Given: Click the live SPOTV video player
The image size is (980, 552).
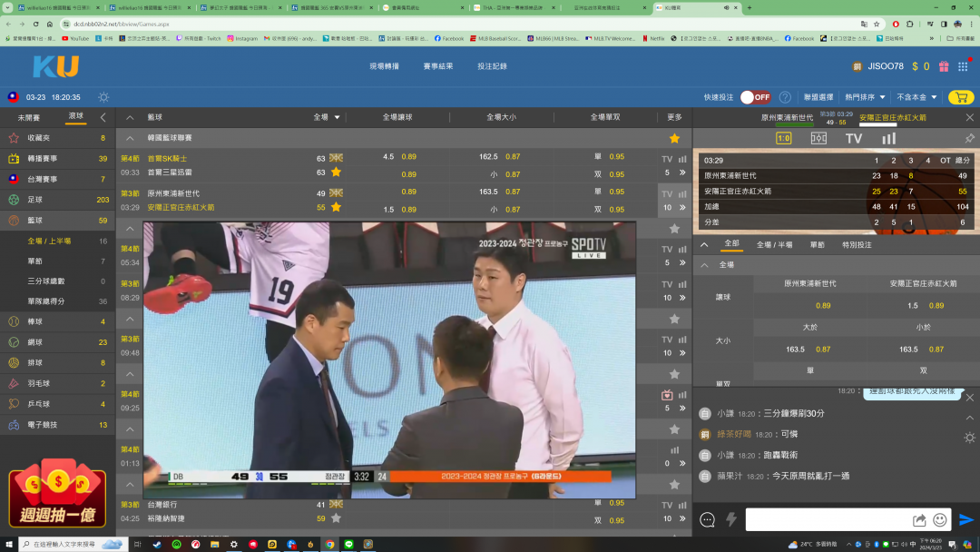Looking at the screenshot, I should coord(389,360).
